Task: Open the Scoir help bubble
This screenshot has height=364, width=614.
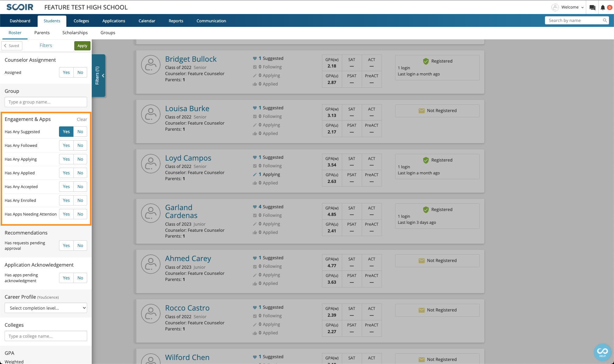Action: tap(602, 352)
